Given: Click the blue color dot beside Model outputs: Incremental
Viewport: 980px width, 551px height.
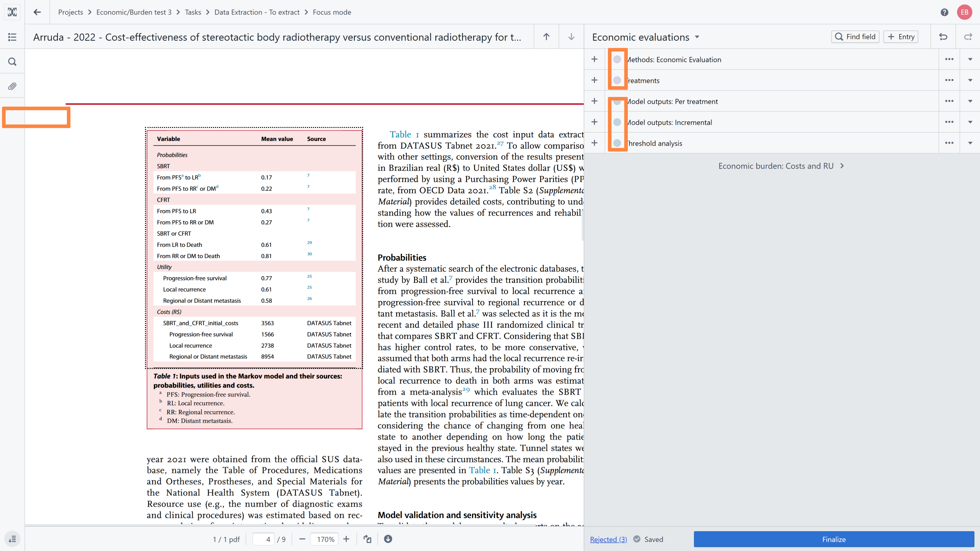Looking at the screenshot, I should 617,122.
